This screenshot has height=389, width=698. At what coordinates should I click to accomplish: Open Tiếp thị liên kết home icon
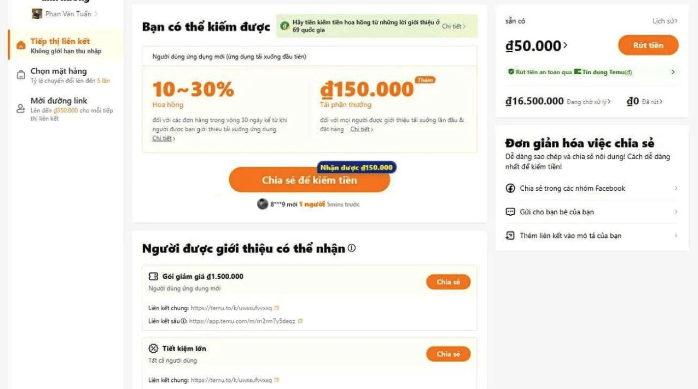pos(20,45)
